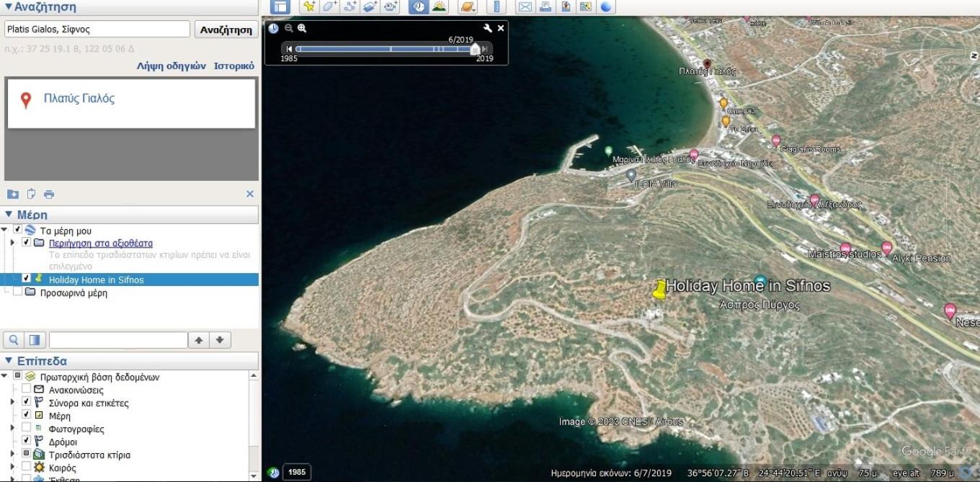Viewport: 980px width, 482px height.
Task: Click the email envelope toolbar icon
Action: click(x=525, y=6)
